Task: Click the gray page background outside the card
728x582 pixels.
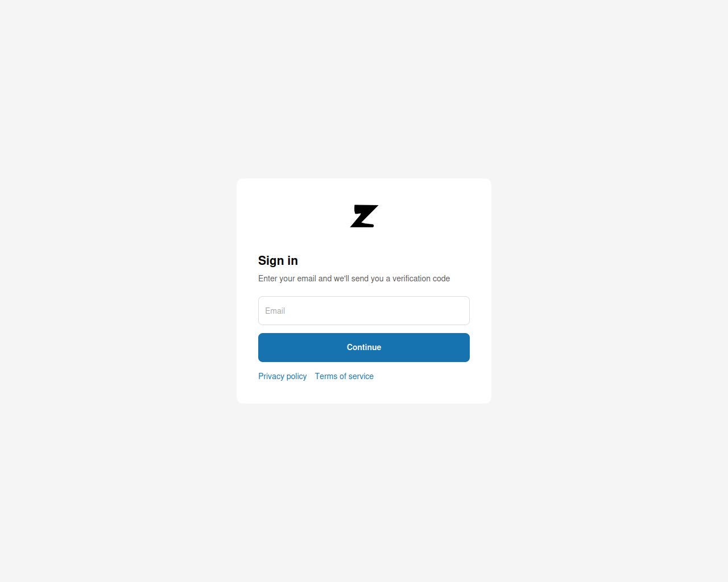Action: (x=114, y=284)
